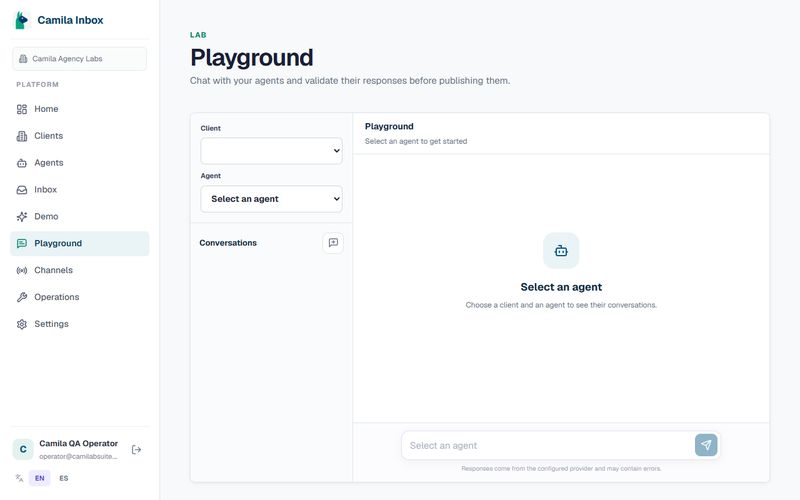Click the operator email address text
800x500 pixels.
(x=79, y=457)
